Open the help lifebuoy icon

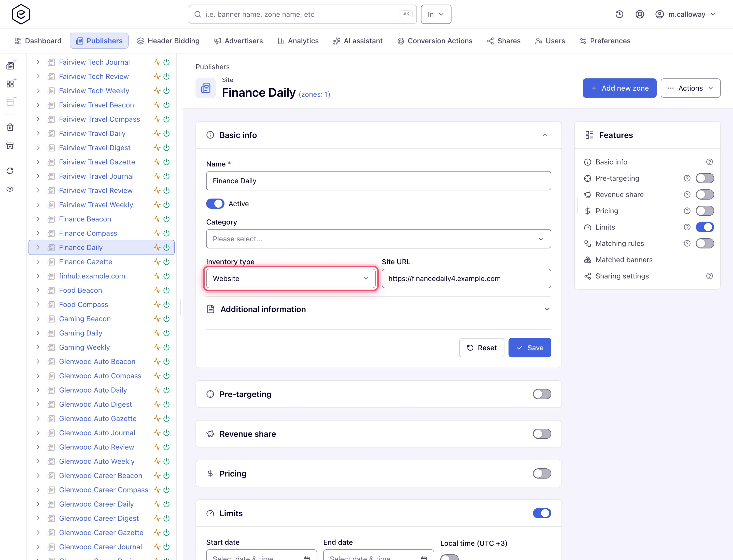[640, 14]
